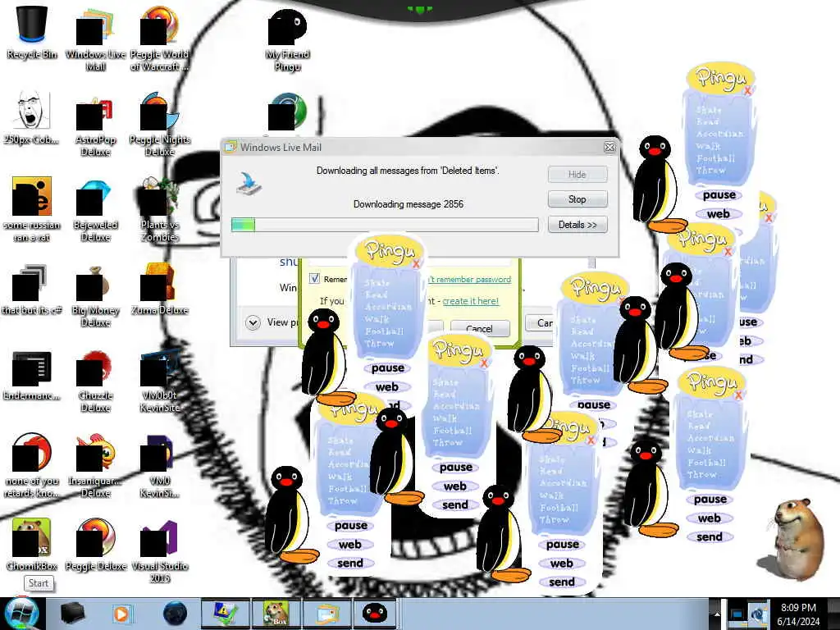
Task: Click pause on the Pingu widget over sign-in dialog
Action: point(388,368)
